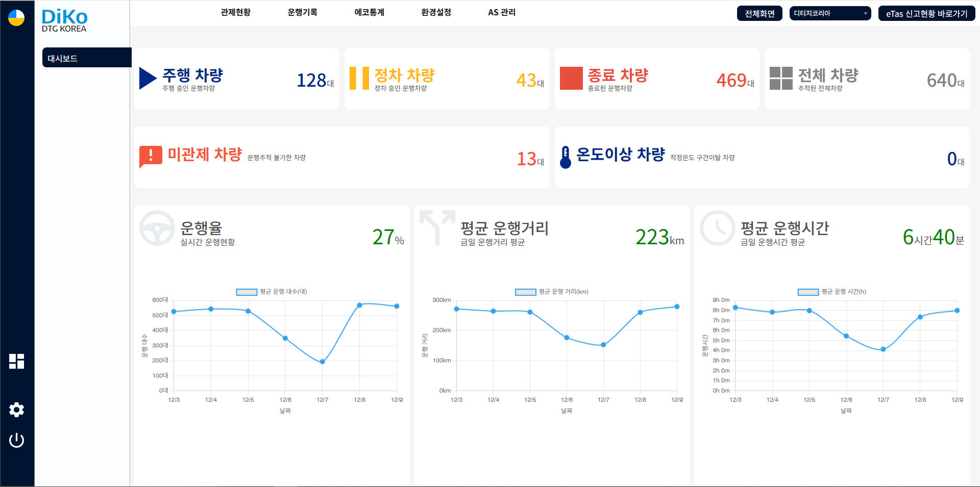Open settings via the gear icon
The image size is (980, 487).
(x=16, y=409)
